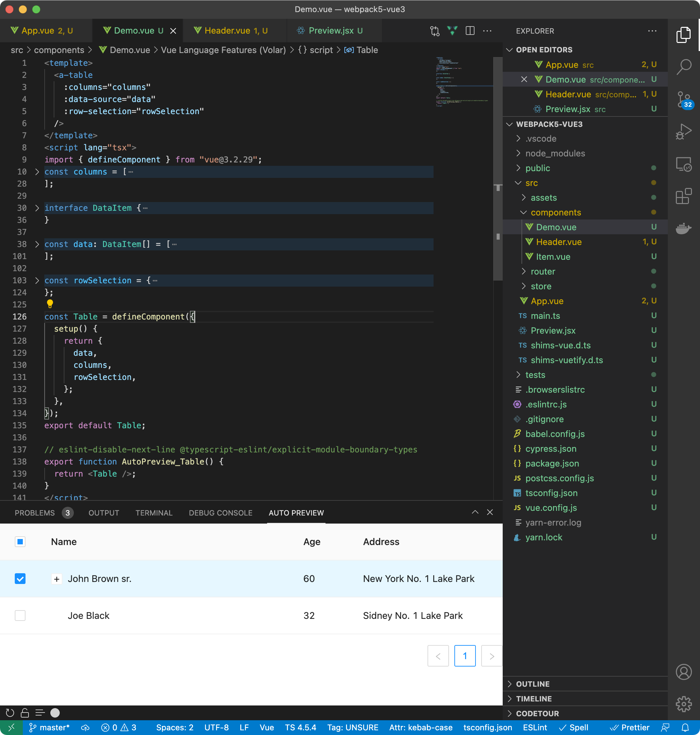Open the Docker view in activity bar

(x=684, y=228)
